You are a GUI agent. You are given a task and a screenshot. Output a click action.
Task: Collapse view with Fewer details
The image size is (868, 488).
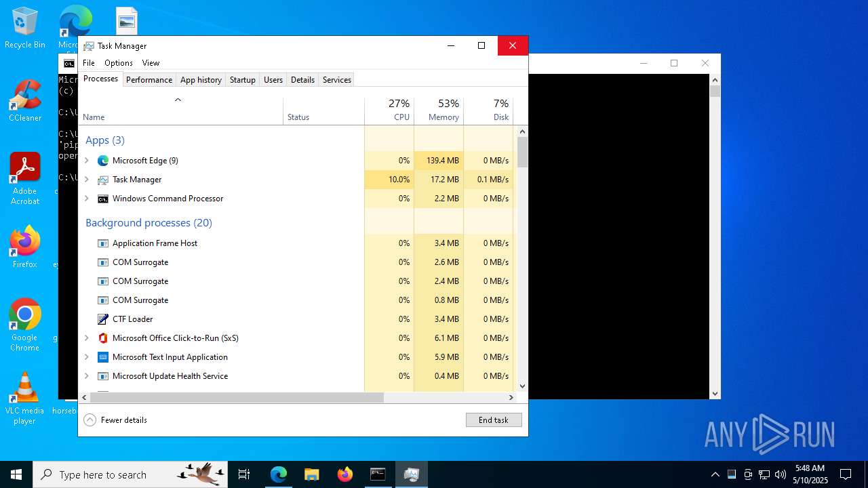click(115, 420)
